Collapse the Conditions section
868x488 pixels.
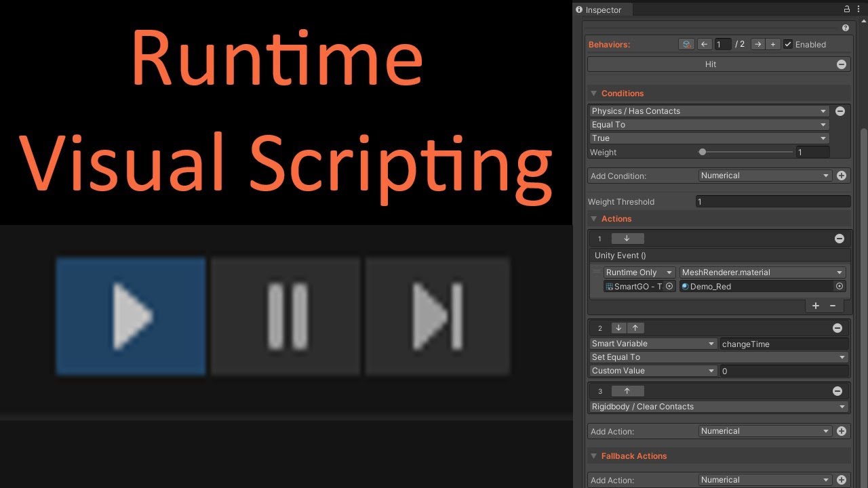coord(594,94)
